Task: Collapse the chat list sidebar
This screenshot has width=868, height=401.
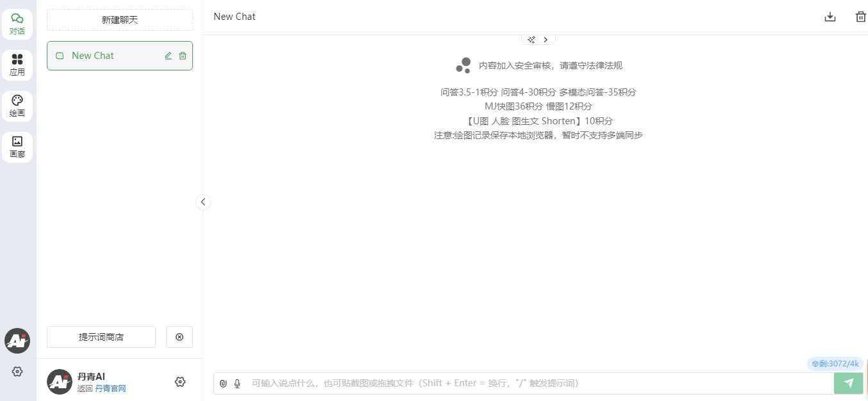Action: pos(203,202)
